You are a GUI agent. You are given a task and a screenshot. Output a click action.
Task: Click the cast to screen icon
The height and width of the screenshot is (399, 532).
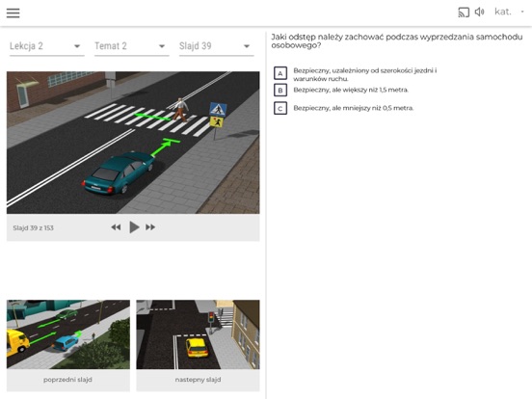click(x=464, y=13)
